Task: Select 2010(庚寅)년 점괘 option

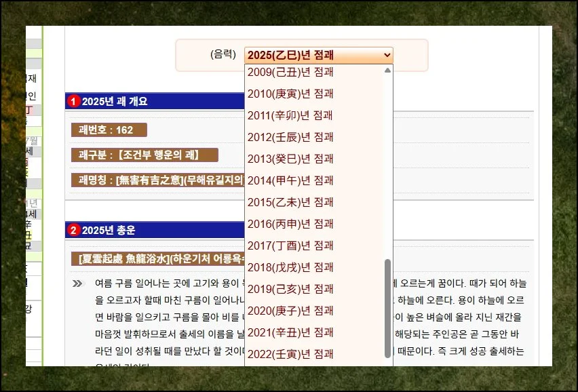Action: point(290,94)
